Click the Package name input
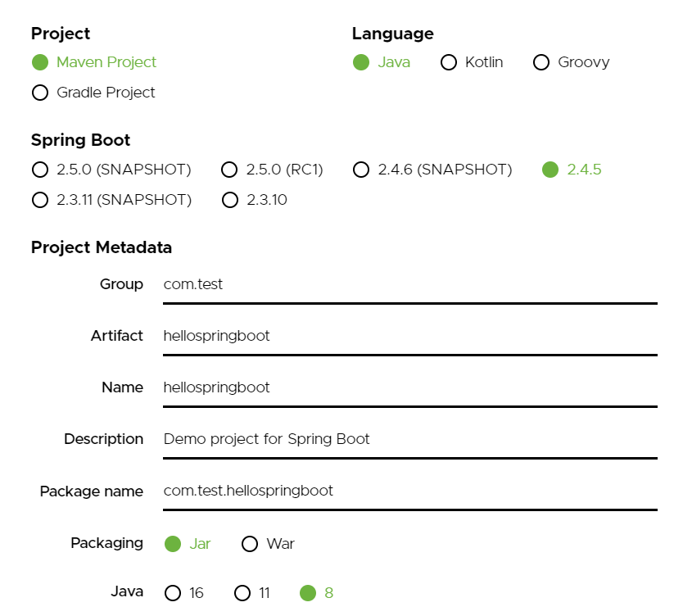The width and height of the screenshot is (683, 616). [x=409, y=491]
